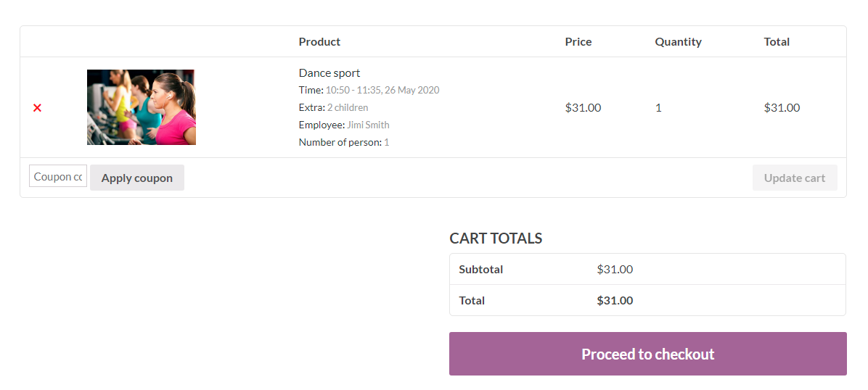The image size is (868, 390).
Task: Click the Price column header
Action: click(578, 42)
